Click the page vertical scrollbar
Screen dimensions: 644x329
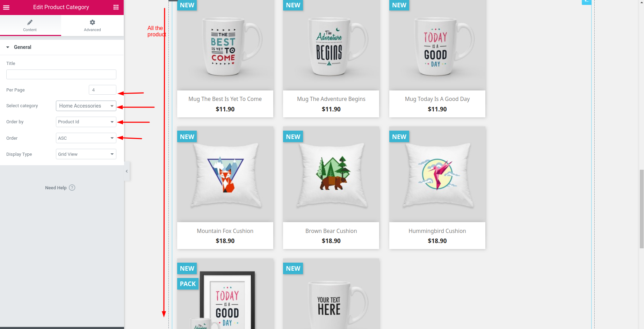641,209
